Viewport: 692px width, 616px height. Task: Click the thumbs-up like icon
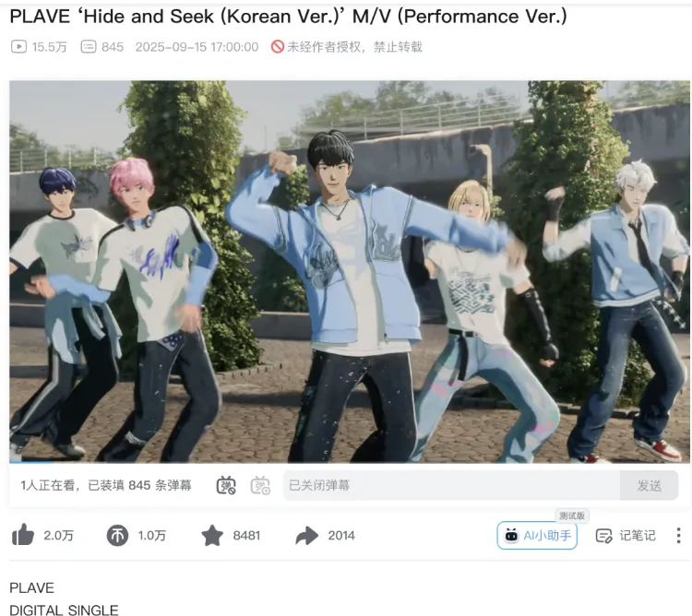[x=23, y=535]
